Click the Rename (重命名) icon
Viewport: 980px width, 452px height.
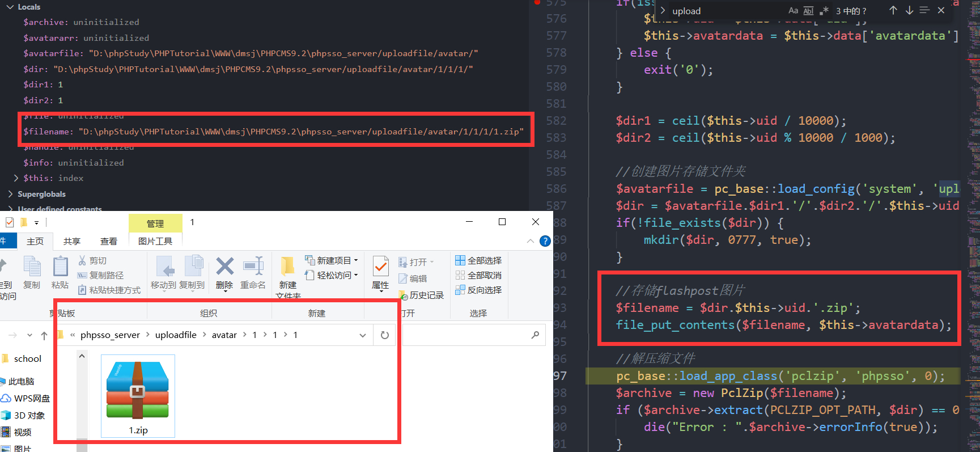coord(253,273)
